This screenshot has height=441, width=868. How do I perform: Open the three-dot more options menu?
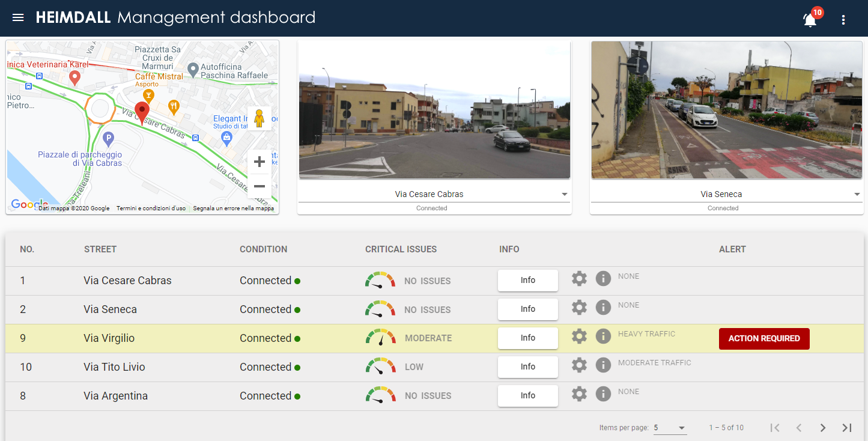pyautogui.click(x=843, y=20)
